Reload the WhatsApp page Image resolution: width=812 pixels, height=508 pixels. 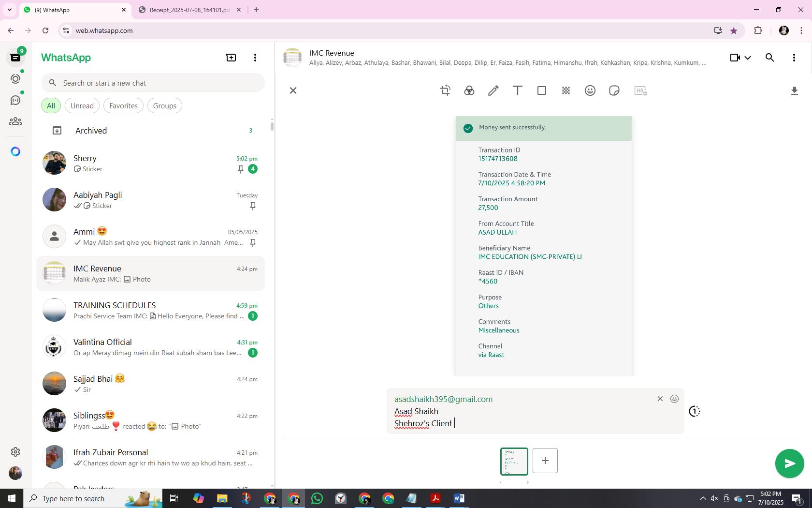[45, 30]
